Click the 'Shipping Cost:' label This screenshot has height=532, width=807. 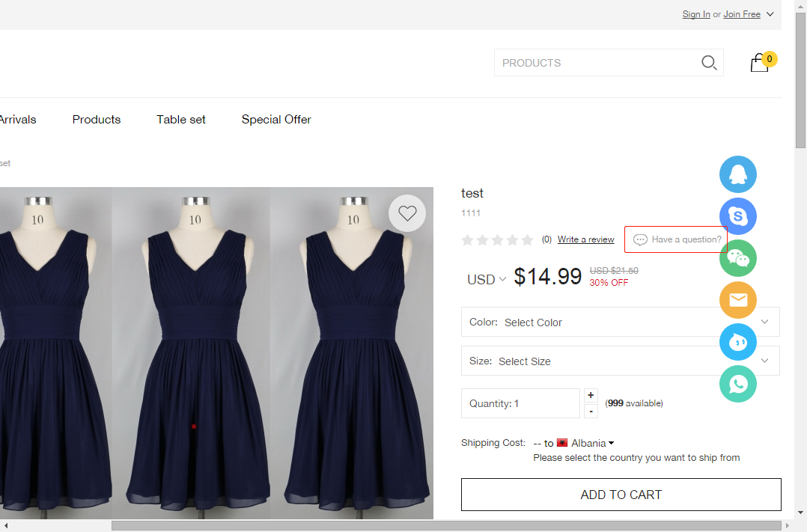click(493, 443)
